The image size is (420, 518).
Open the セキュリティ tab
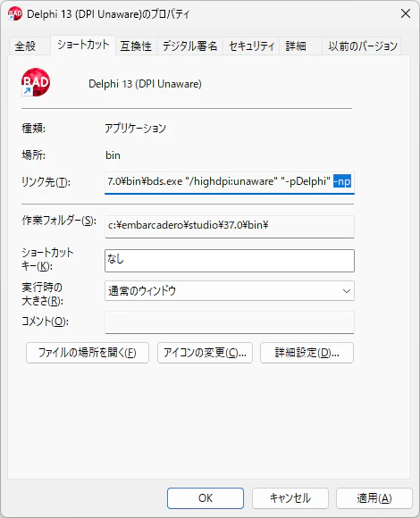pyautogui.click(x=251, y=46)
